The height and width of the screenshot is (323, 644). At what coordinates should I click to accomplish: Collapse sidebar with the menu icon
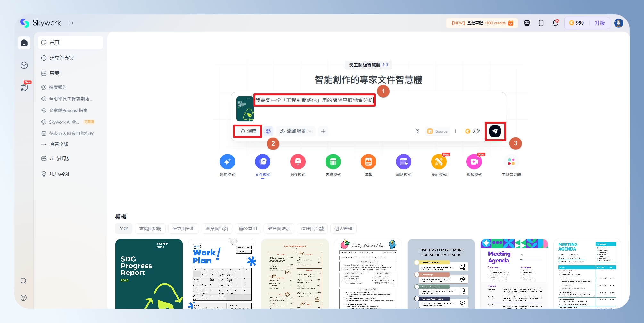(71, 23)
